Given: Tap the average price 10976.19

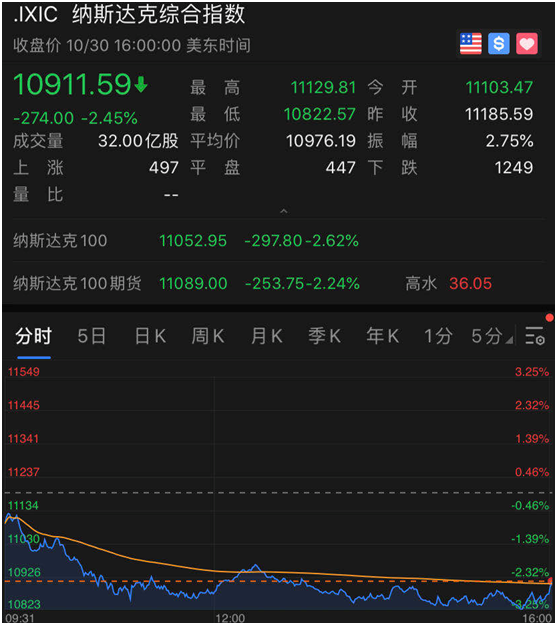Looking at the screenshot, I should [x=321, y=141].
